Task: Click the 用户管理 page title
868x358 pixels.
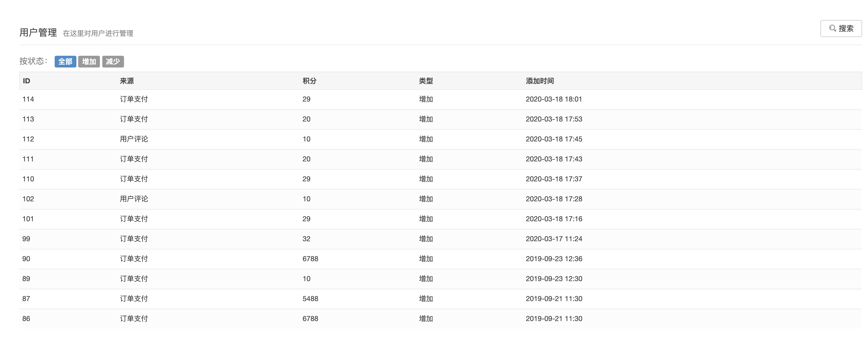Action: 38,33
